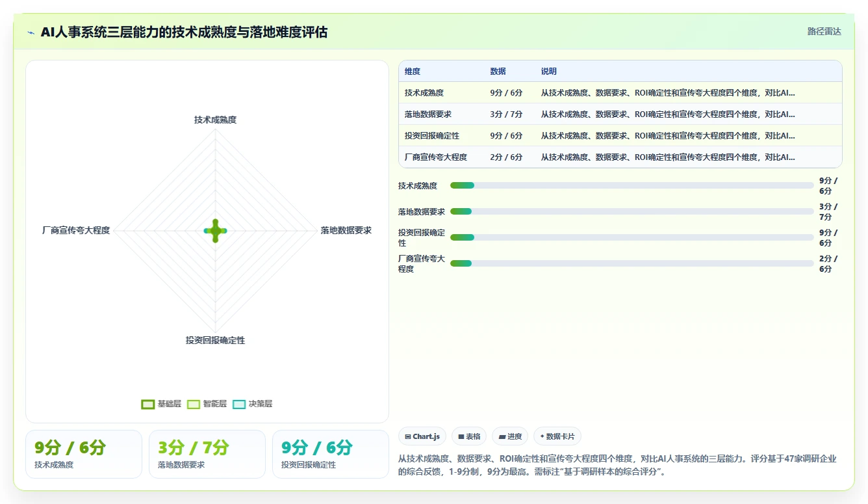Click the description paragraph below tag chips
The width and height of the screenshot is (868, 504).
pos(617,465)
